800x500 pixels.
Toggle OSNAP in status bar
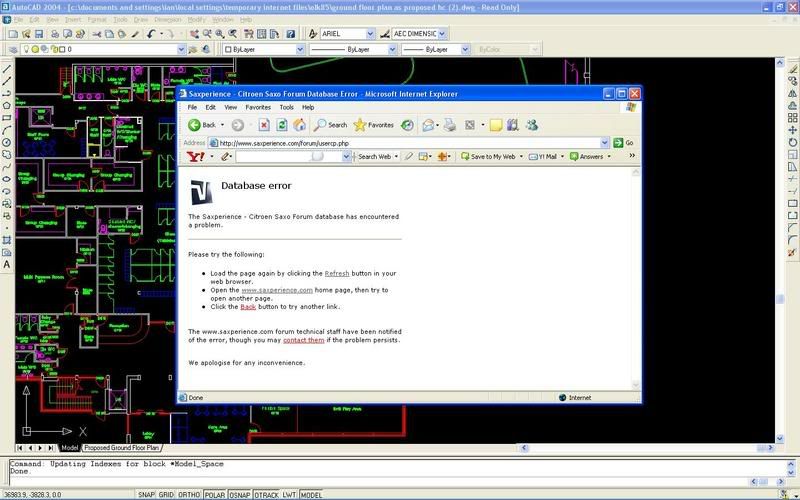coord(240,495)
